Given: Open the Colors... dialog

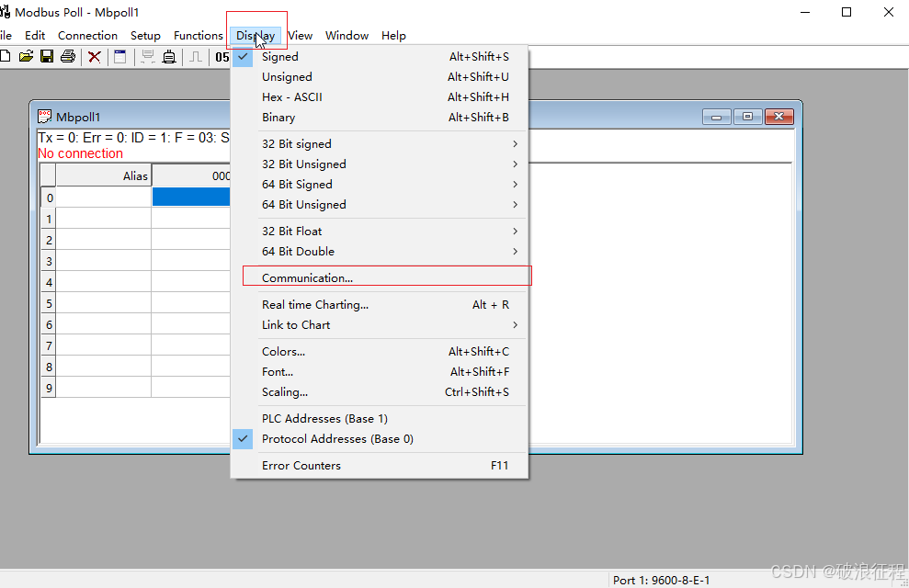Looking at the screenshot, I should point(380,352).
